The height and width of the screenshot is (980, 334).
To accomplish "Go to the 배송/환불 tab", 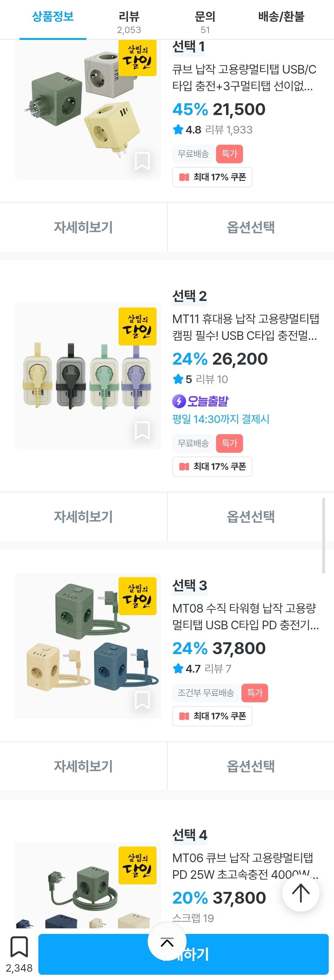I will (281, 17).
